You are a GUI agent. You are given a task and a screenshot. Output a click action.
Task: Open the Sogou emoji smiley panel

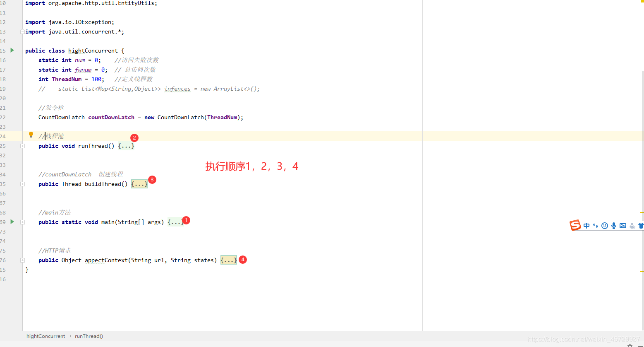point(605,226)
